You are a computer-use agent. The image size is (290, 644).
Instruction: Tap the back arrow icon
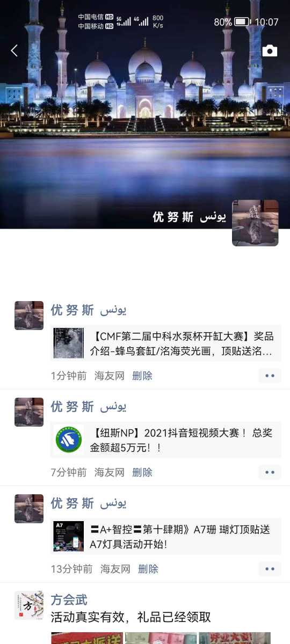(15, 51)
